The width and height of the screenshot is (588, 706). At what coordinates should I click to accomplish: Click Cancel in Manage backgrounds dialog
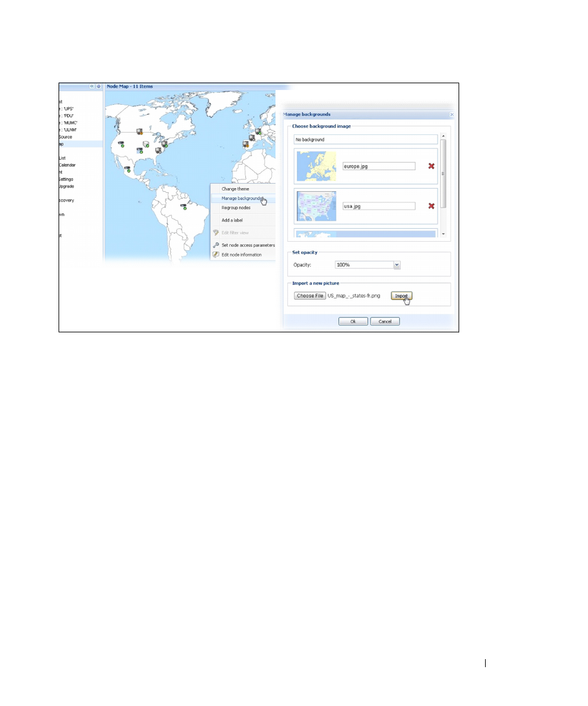point(385,321)
